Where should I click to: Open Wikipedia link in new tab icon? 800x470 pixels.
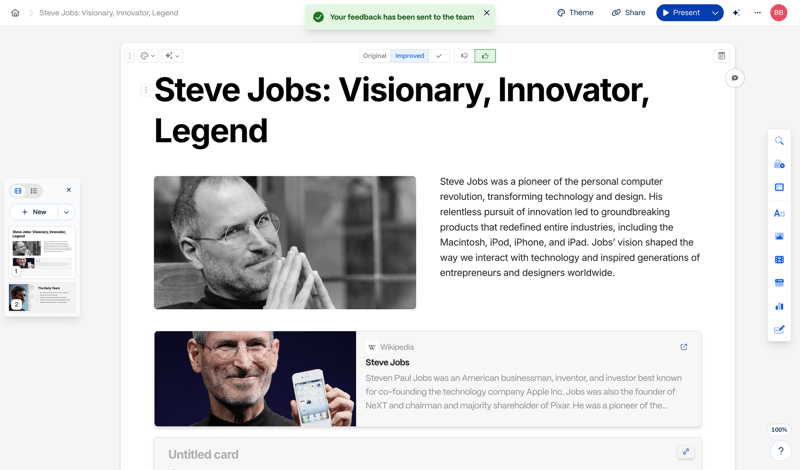pyautogui.click(x=684, y=347)
